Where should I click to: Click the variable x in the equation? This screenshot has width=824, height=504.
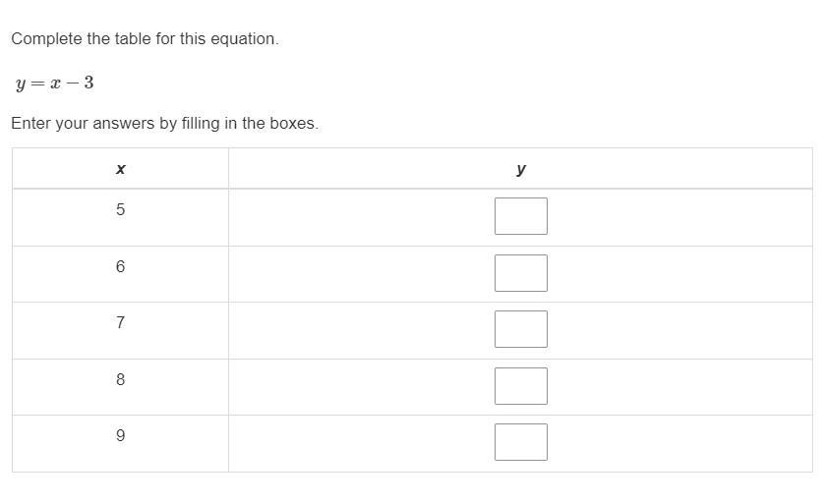[54, 83]
